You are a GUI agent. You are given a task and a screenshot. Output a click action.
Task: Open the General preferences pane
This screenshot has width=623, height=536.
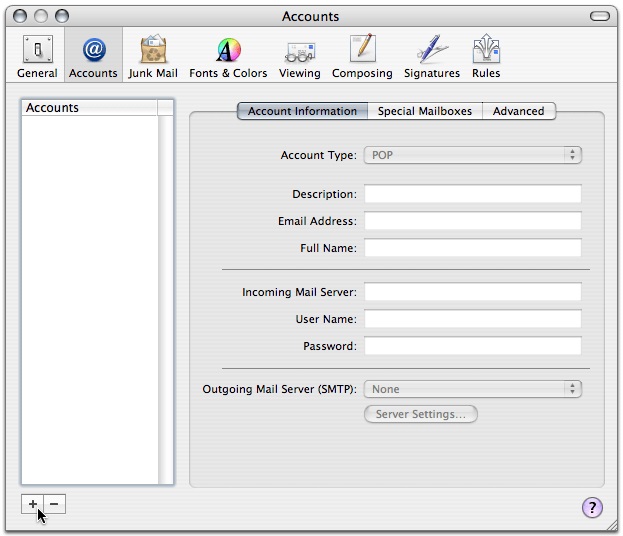(x=37, y=56)
